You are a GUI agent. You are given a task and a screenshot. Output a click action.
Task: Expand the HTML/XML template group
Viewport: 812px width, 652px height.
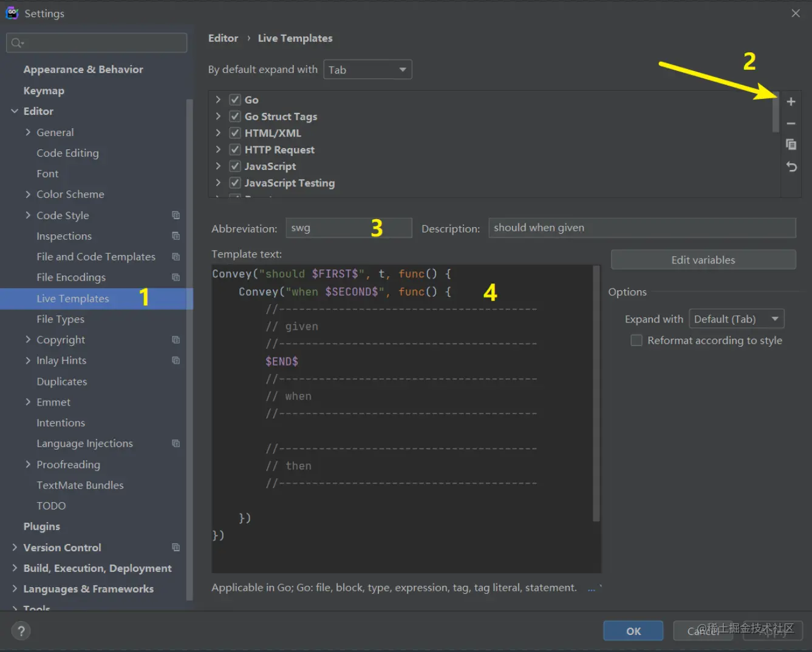(x=218, y=132)
